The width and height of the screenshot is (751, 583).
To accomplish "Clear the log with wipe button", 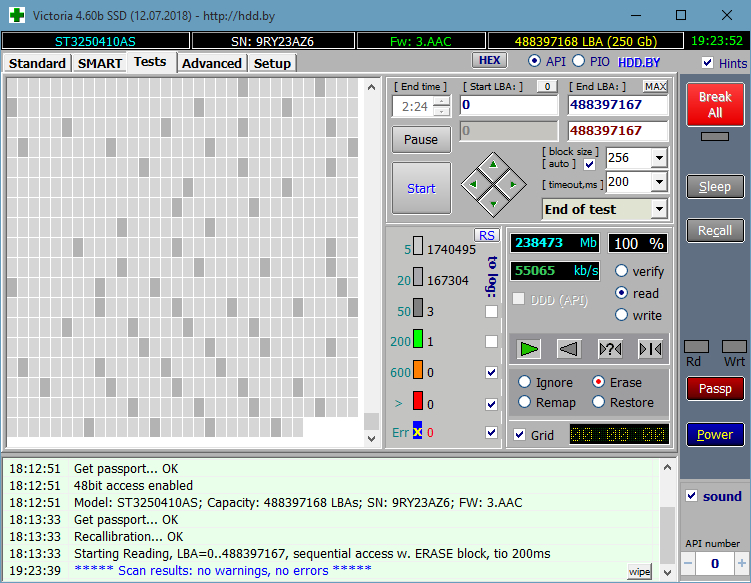I will tap(639, 572).
